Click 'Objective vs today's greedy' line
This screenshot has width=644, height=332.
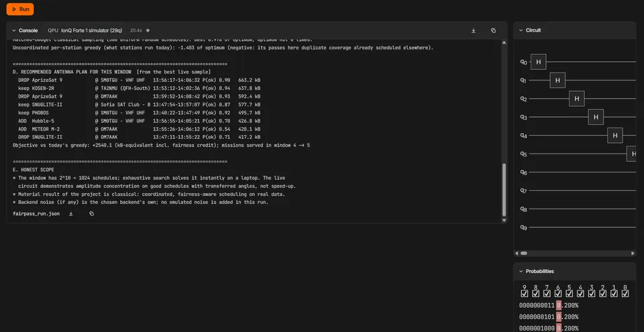click(162, 146)
